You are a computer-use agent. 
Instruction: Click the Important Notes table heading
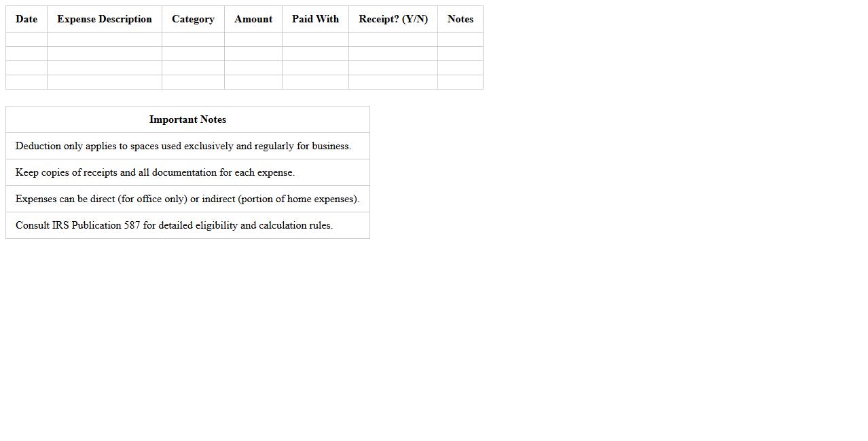pyautogui.click(x=187, y=119)
